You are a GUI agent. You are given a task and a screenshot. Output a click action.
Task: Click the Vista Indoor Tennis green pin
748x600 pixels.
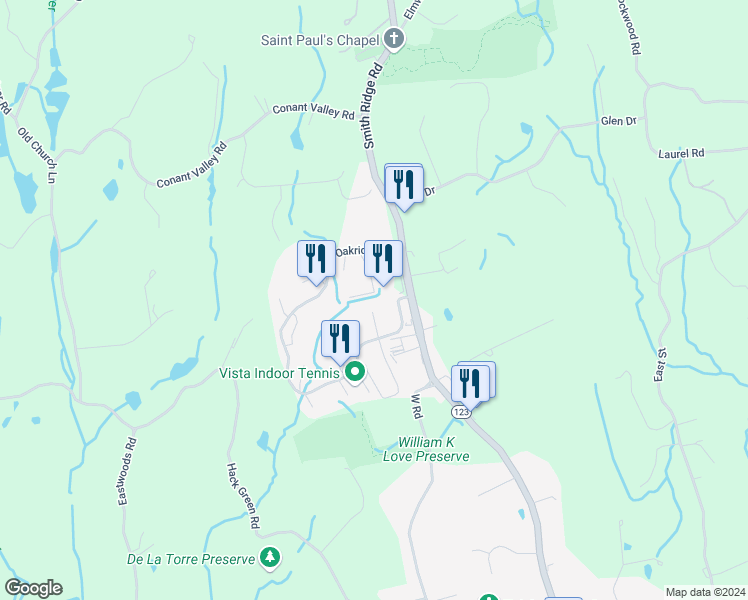click(x=354, y=372)
